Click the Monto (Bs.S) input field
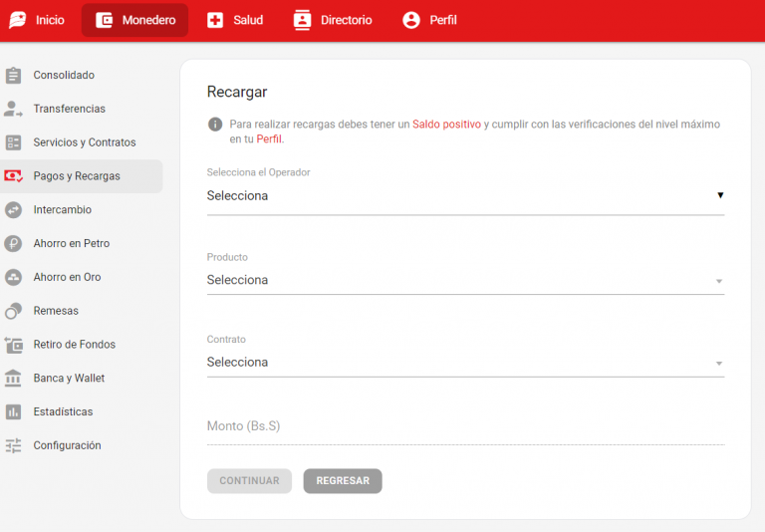The width and height of the screenshot is (765, 532). point(464,426)
